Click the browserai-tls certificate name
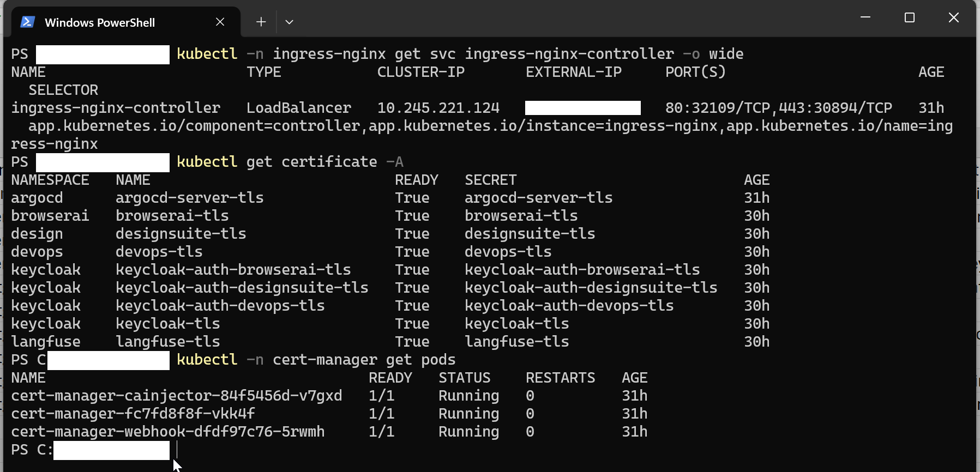This screenshot has height=472, width=980. point(172,216)
